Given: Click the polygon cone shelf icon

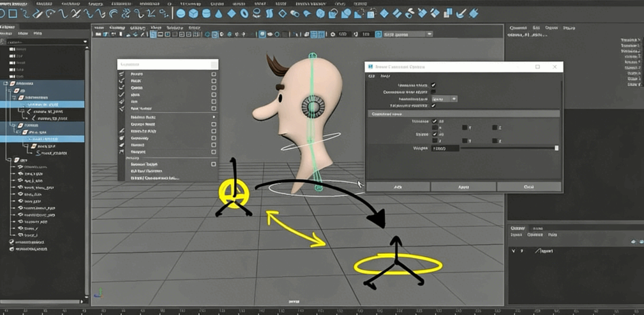Looking at the screenshot, I should point(219,13).
